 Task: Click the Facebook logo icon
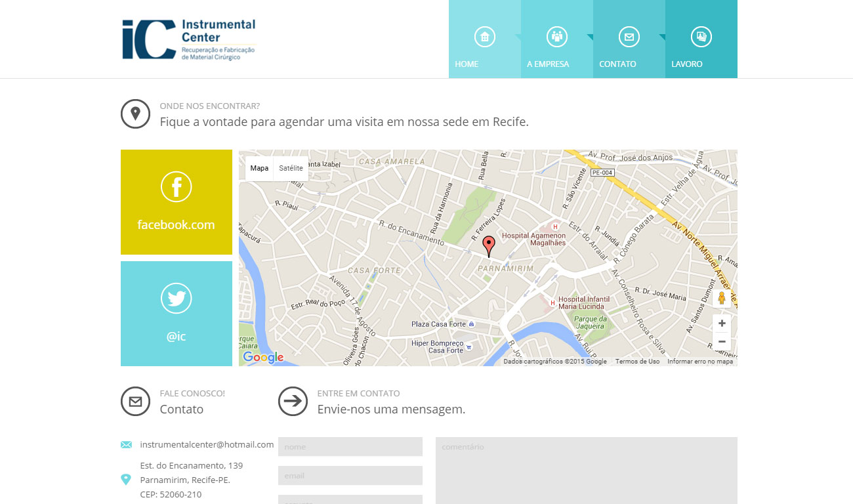click(176, 187)
